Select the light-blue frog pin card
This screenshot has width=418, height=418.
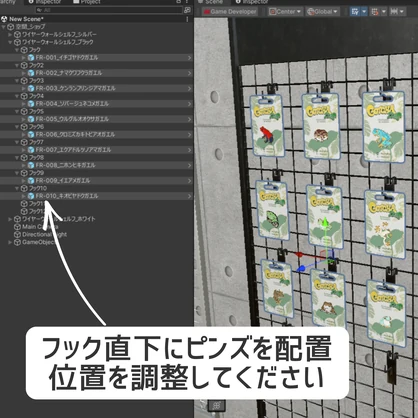pos(383,126)
